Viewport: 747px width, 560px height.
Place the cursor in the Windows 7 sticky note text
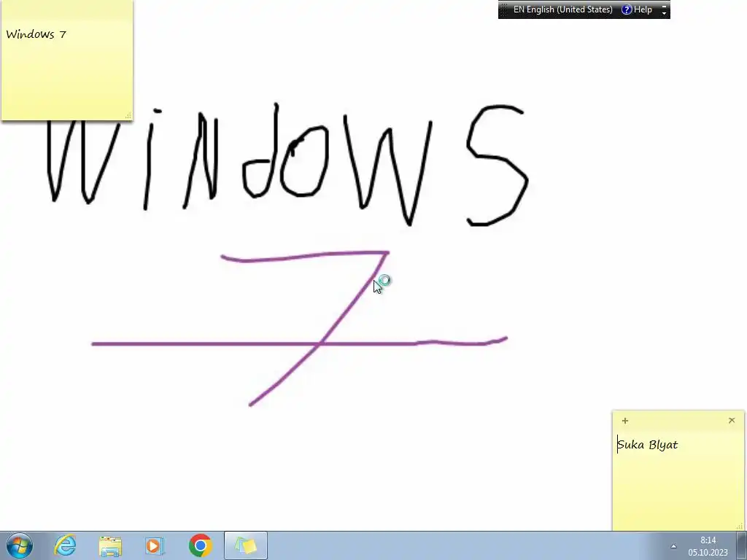click(36, 34)
